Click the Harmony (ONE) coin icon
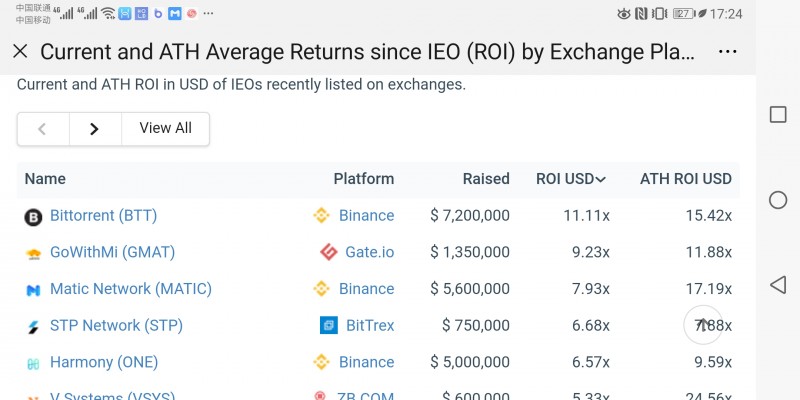This screenshot has width=800, height=400. [32, 363]
